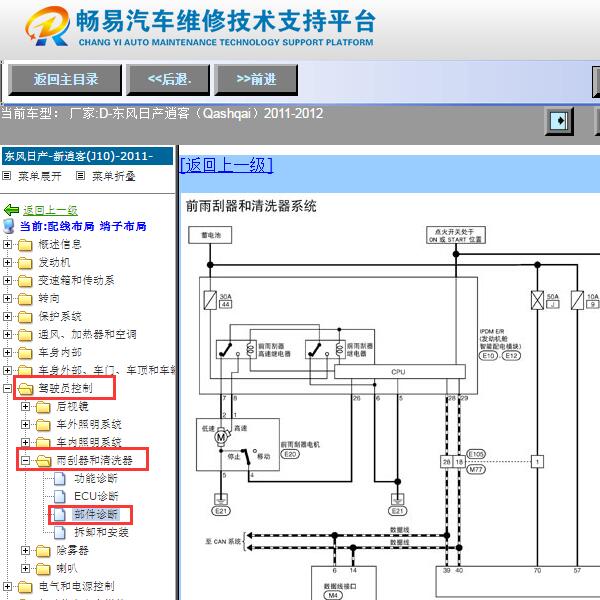Select the 变速箱和传动系 folder icon
Viewport: 600px width, 600px height.
tap(25, 281)
